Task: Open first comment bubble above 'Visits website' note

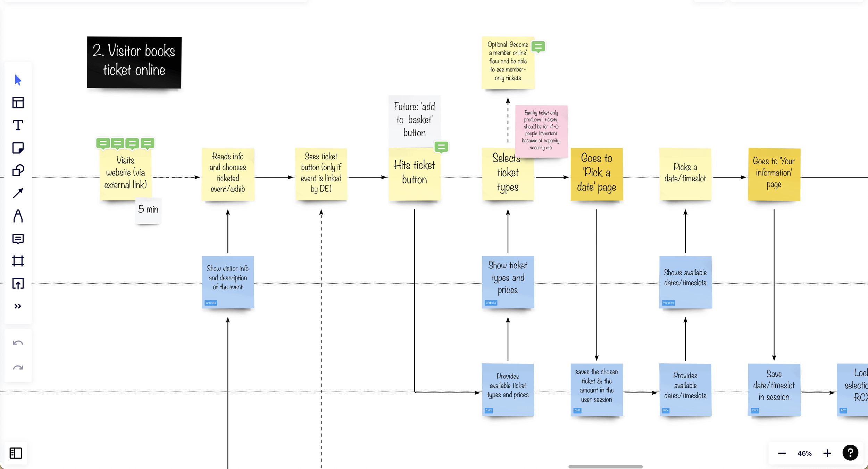Action: tap(103, 143)
